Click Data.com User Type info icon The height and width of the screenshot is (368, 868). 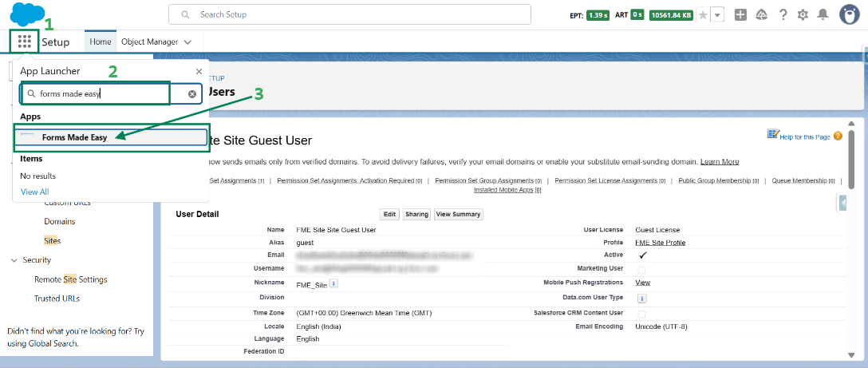coord(642,299)
